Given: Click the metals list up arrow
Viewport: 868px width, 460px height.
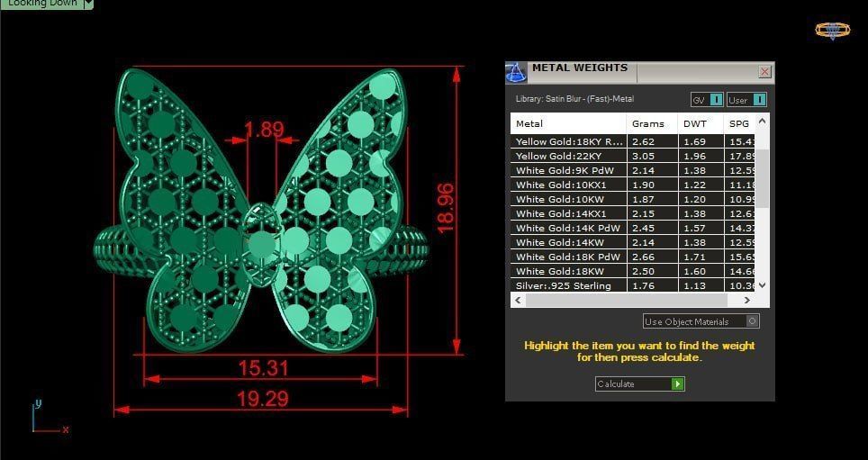Looking at the screenshot, I should (763, 122).
